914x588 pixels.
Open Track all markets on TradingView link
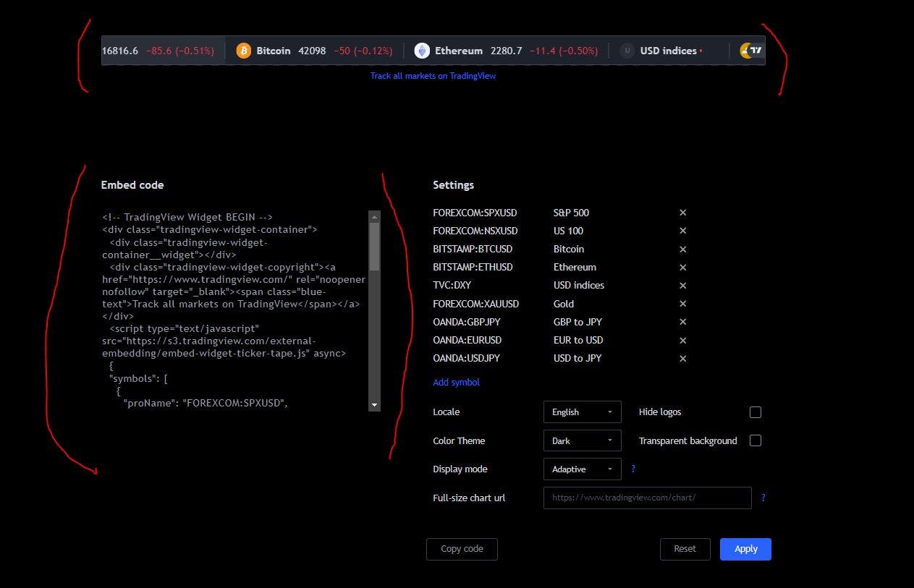click(x=433, y=75)
